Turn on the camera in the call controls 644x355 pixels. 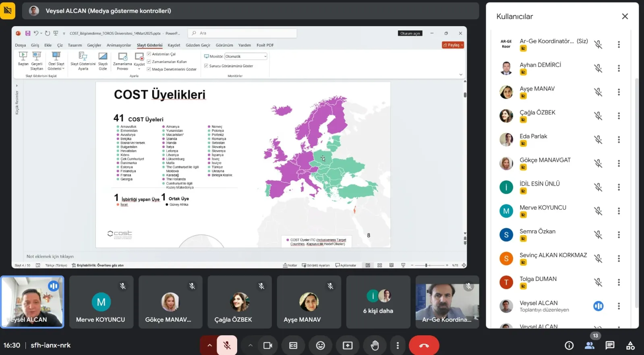(268, 345)
